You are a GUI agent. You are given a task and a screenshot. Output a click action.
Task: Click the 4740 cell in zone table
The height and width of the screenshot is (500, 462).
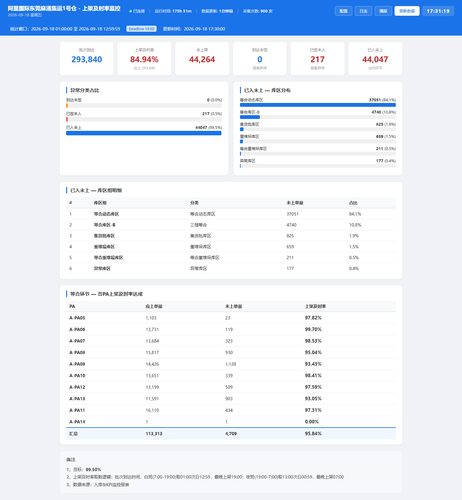click(291, 225)
